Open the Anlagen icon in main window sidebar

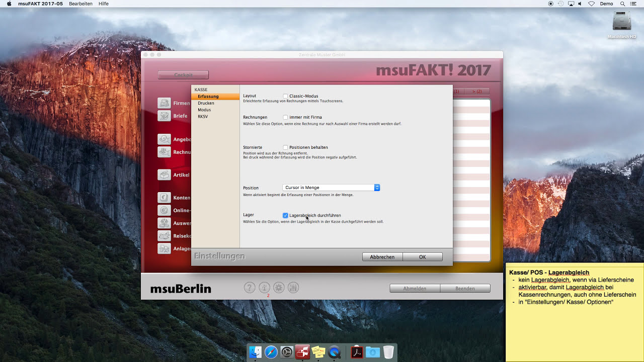[164, 248]
